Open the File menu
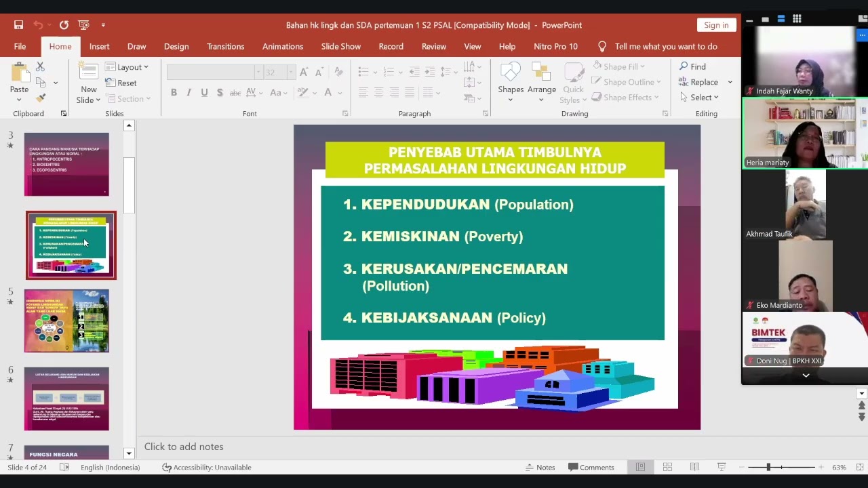This screenshot has height=488, width=868. [x=20, y=46]
